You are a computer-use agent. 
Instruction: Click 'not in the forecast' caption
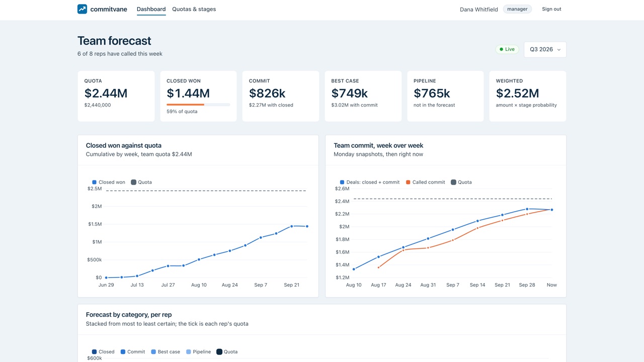[x=434, y=105]
